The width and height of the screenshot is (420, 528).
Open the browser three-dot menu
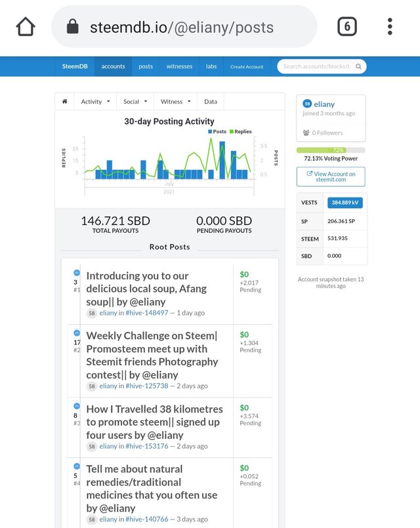390,26
